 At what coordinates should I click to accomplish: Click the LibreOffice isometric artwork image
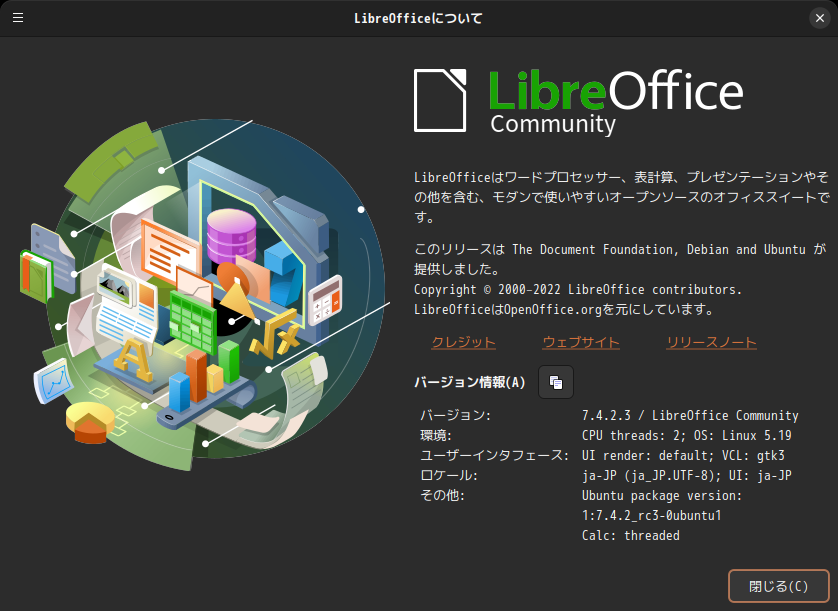(206, 294)
